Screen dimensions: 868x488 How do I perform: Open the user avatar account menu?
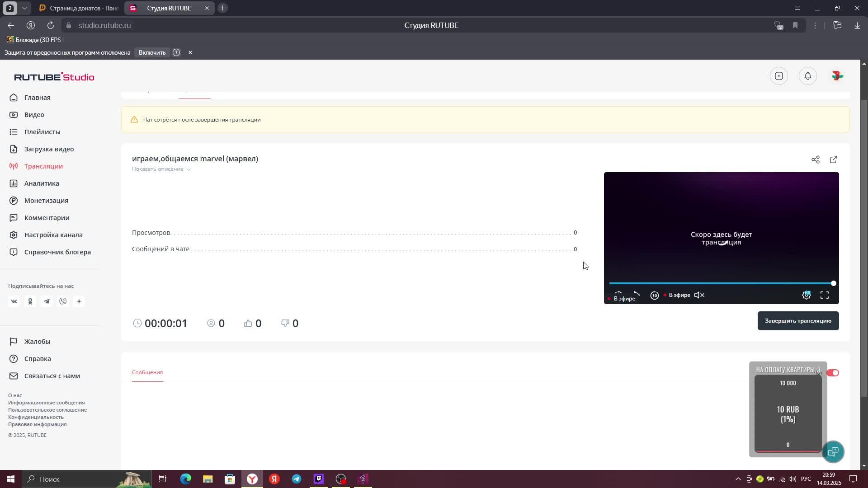(837, 76)
